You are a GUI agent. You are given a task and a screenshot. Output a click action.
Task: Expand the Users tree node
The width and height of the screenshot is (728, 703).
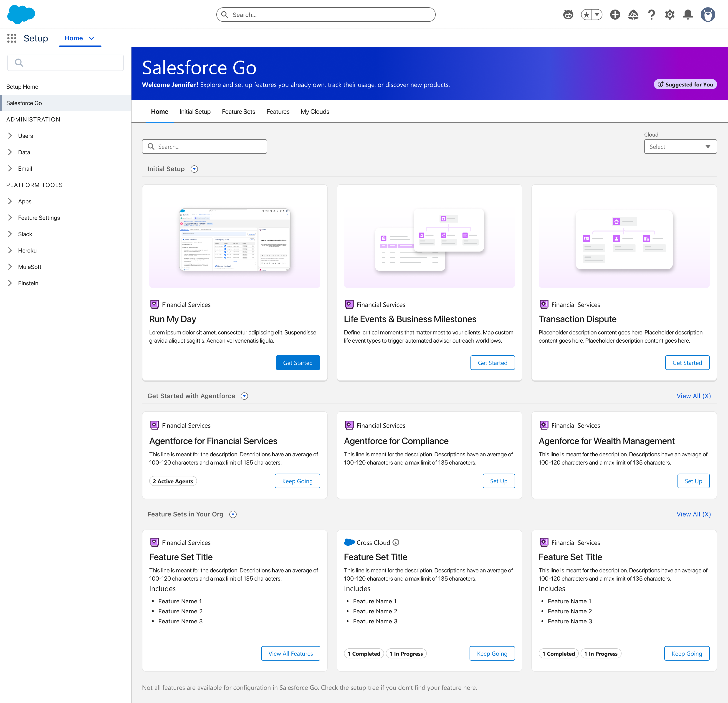tap(10, 136)
